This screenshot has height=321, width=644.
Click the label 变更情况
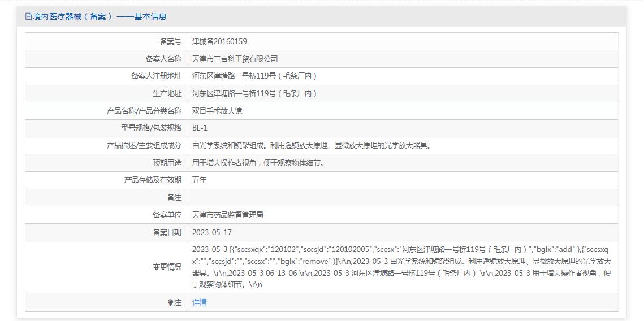click(167, 267)
